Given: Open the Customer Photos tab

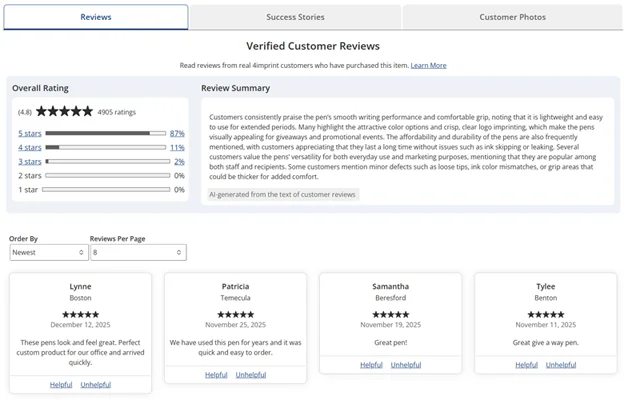Looking at the screenshot, I should [x=513, y=17].
